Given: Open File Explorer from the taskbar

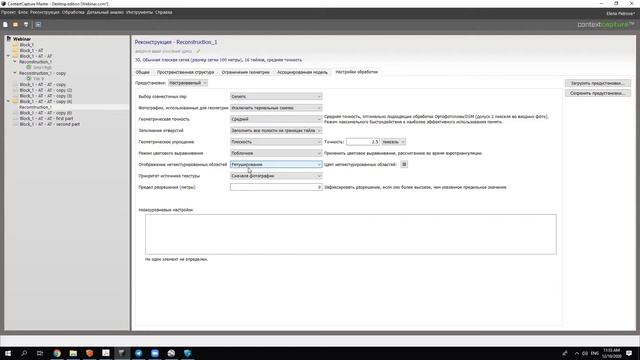Looking at the screenshot, I should [x=73, y=353].
